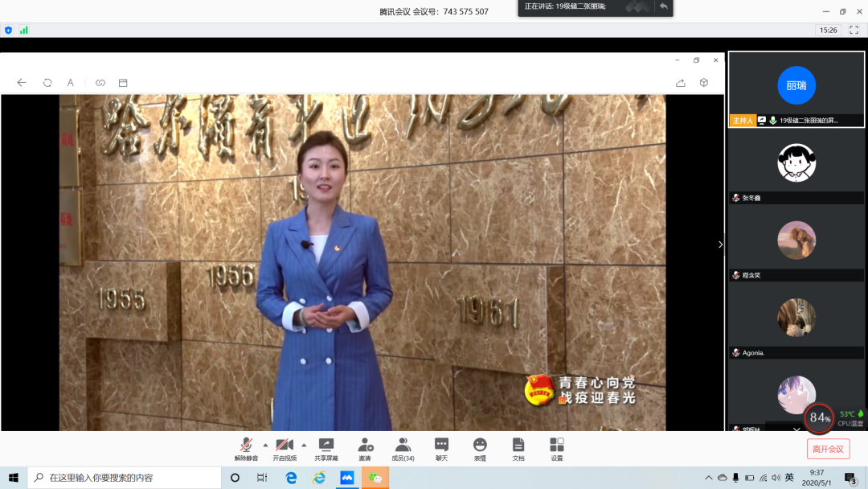Unmute microphone with 解除静音 button

click(x=246, y=447)
